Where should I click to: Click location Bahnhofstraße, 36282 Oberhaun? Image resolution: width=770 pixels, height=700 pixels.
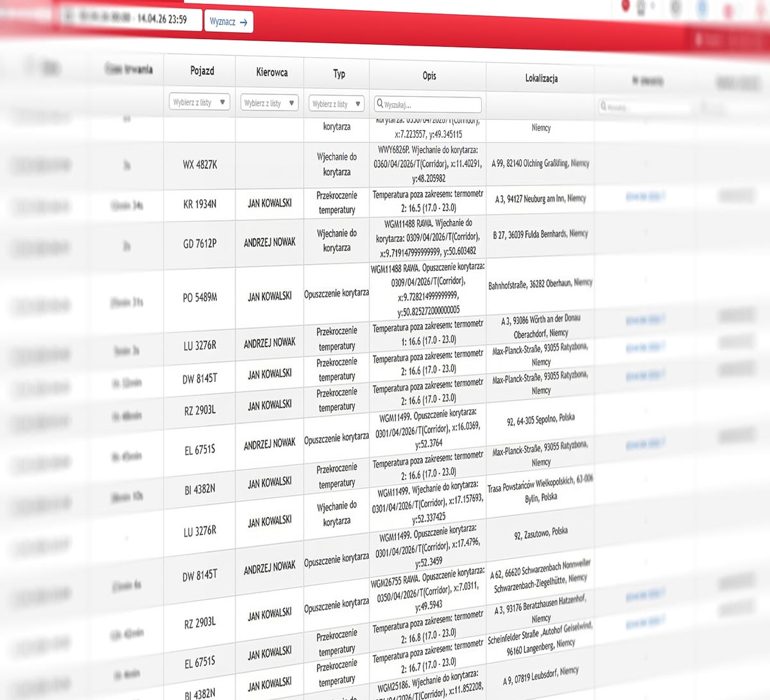tap(540, 284)
